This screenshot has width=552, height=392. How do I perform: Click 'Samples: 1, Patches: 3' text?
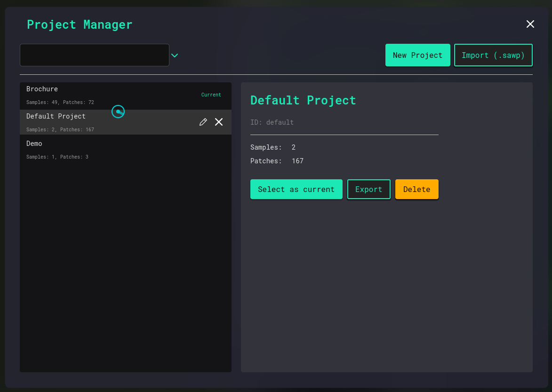point(57,157)
